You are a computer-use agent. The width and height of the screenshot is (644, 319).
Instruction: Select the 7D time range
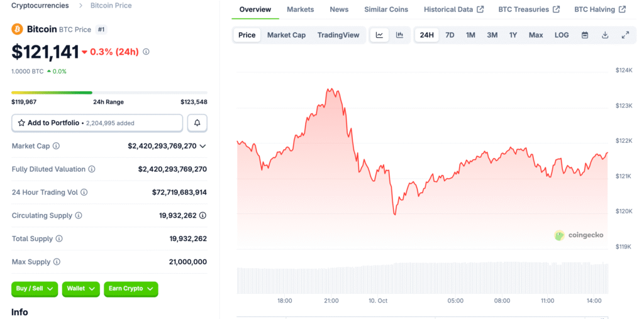click(450, 35)
